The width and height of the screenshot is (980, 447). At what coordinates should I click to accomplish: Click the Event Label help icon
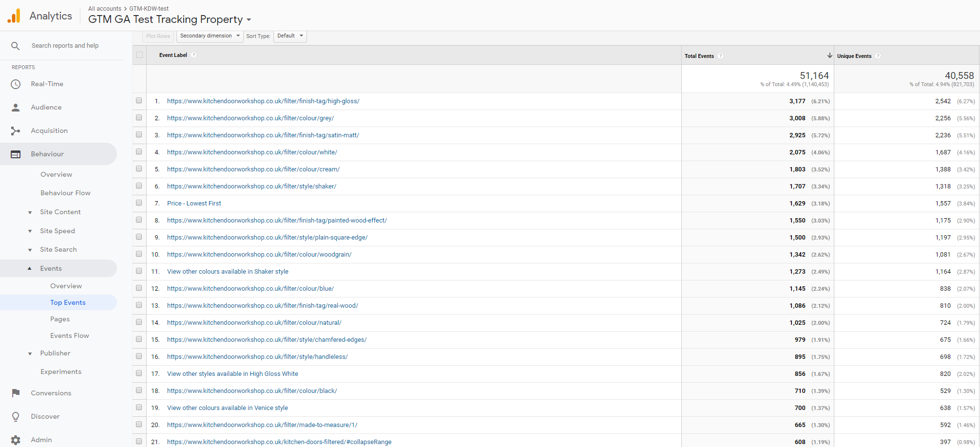pyautogui.click(x=194, y=55)
